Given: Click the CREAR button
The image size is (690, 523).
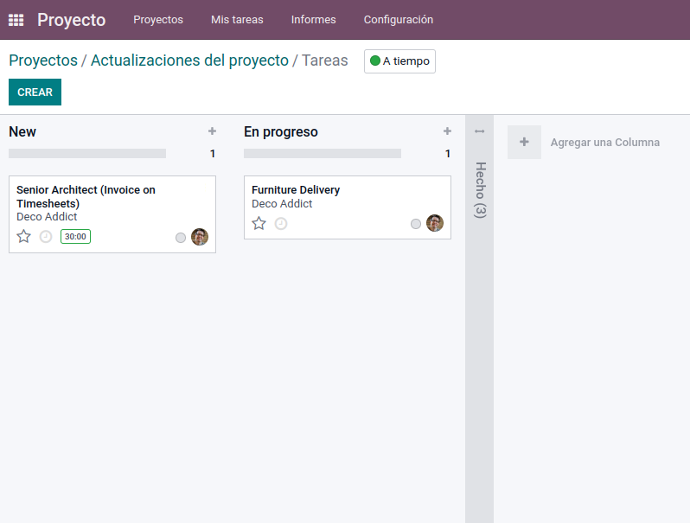Looking at the screenshot, I should [x=35, y=92].
